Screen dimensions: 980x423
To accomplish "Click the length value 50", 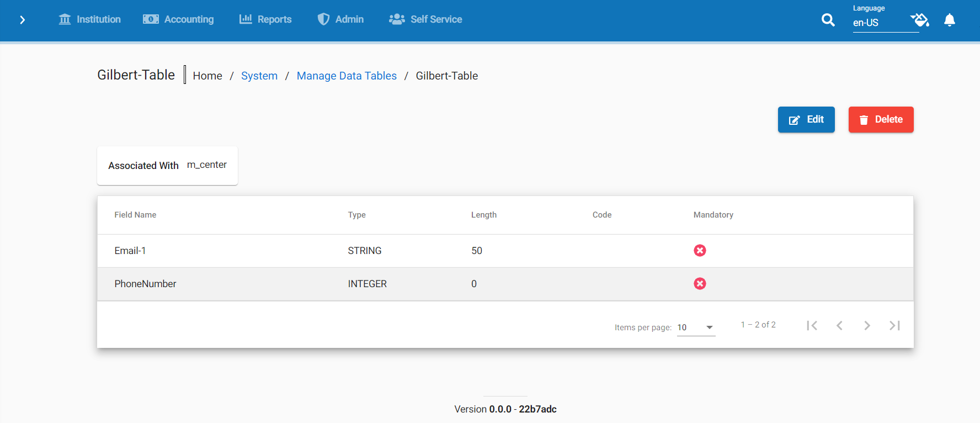I will tap(477, 251).
